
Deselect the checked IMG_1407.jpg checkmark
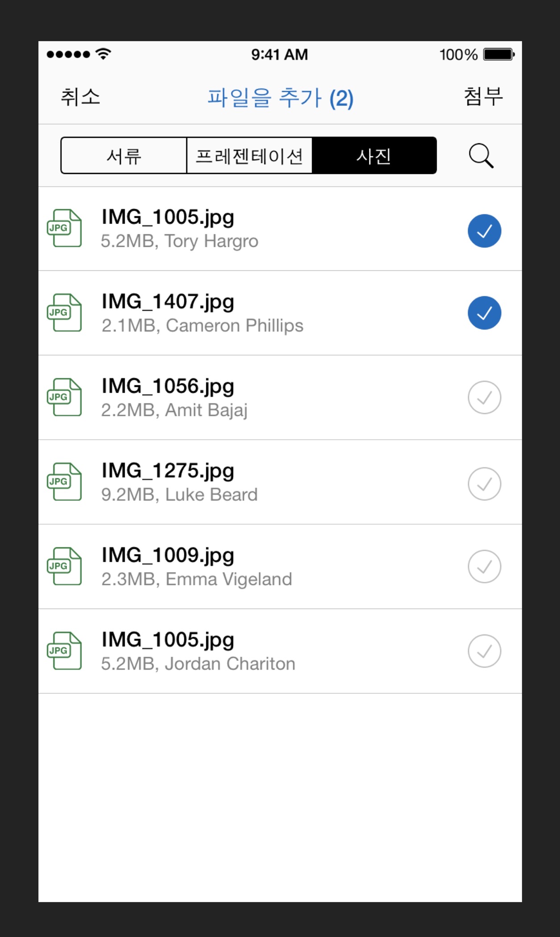coord(484,313)
